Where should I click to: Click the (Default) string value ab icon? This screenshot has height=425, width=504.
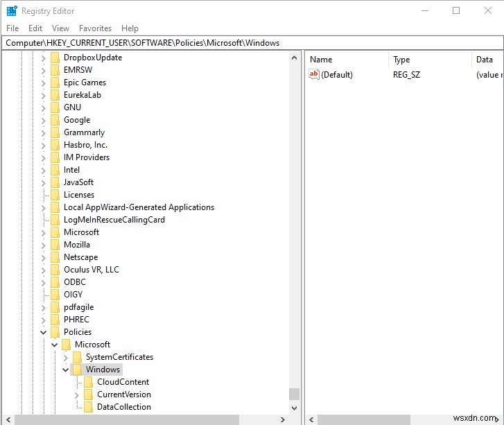click(314, 74)
